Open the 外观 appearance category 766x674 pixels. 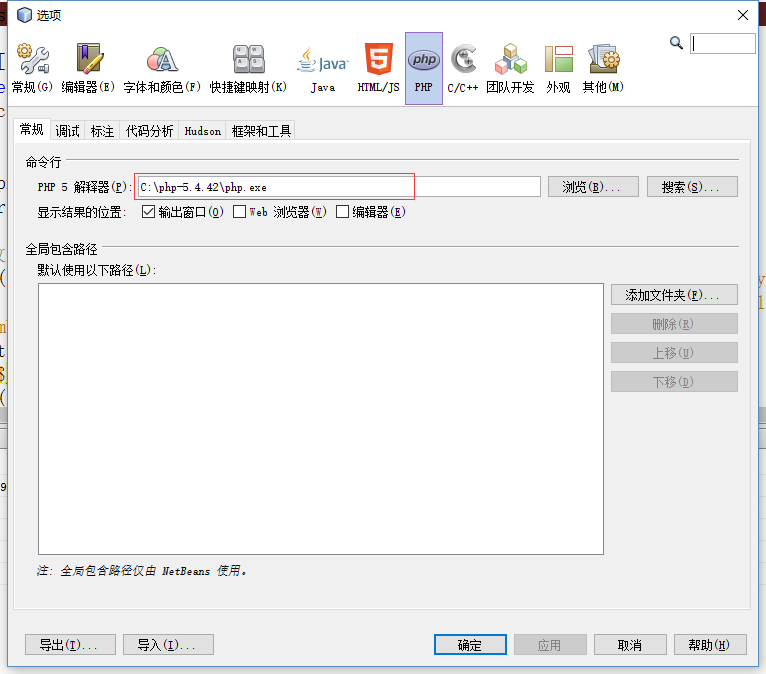558,68
